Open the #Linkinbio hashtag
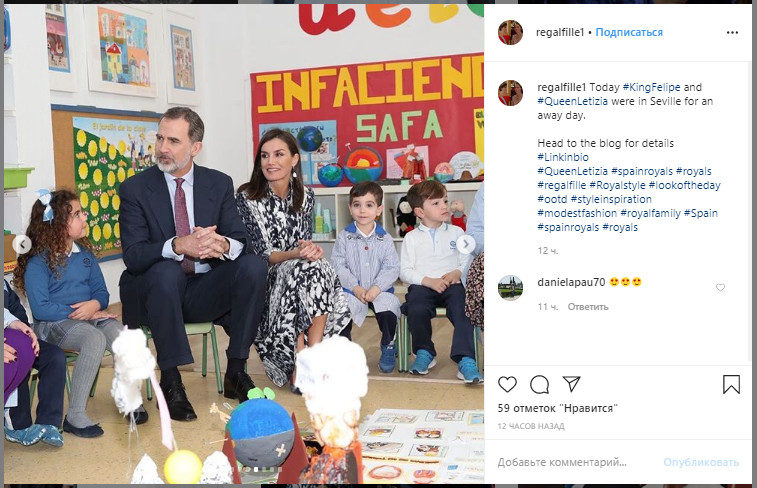 tap(563, 157)
